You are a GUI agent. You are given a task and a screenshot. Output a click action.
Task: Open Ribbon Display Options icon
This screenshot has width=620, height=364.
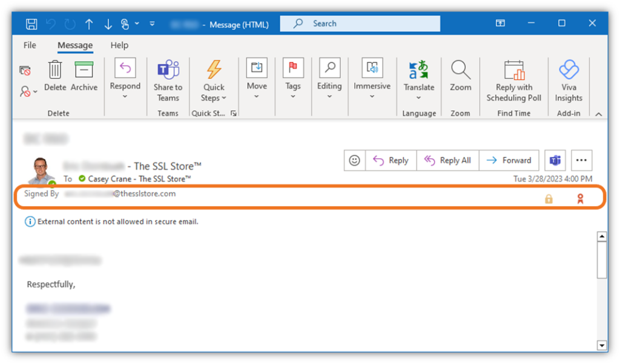click(500, 24)
